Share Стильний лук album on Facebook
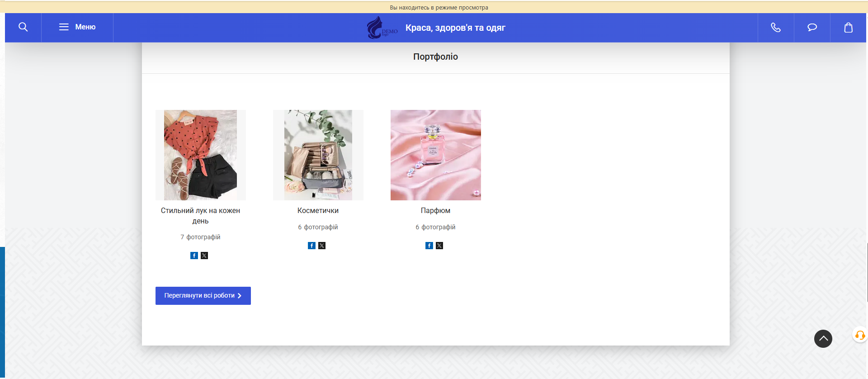This screenshot has width=868, height=379. [x=194, y=256]
